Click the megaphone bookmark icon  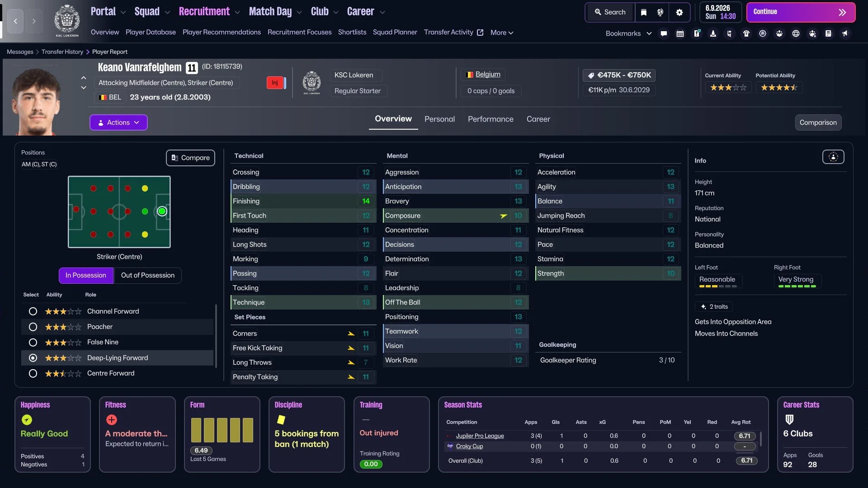pyautogui.click(x=845, y=33)
